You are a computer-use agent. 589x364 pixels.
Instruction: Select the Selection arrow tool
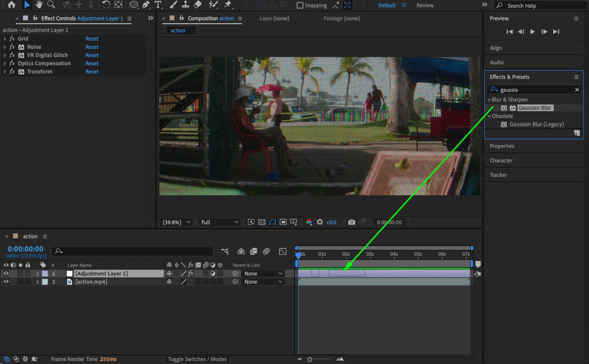[x=27, y=5]
